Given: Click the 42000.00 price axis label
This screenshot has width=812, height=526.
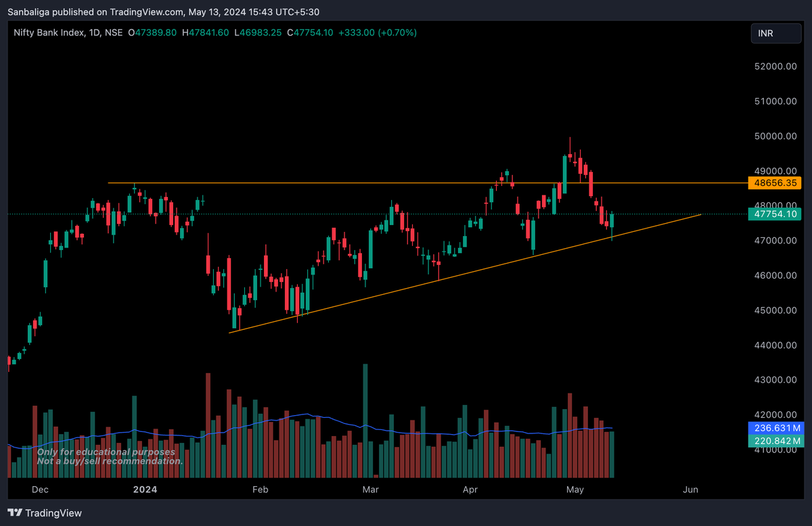Looking at the screenshot, I should click(x=775, y=414).
